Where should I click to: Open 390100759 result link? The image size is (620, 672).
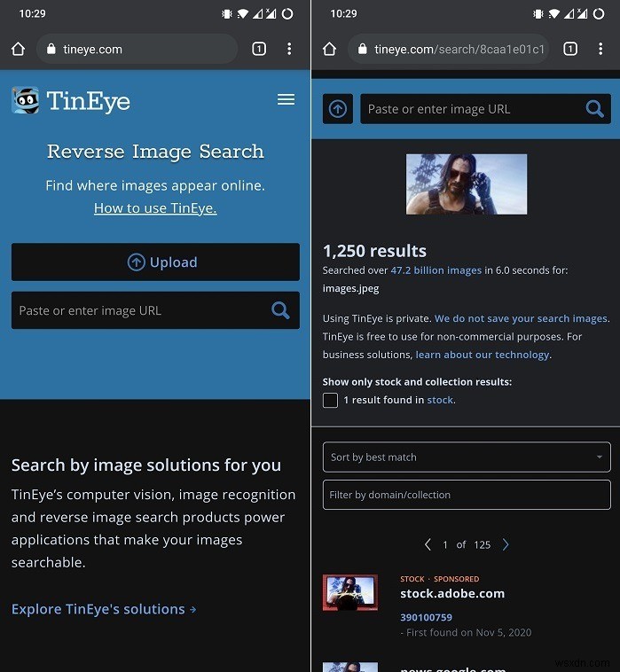pos(427,618)
